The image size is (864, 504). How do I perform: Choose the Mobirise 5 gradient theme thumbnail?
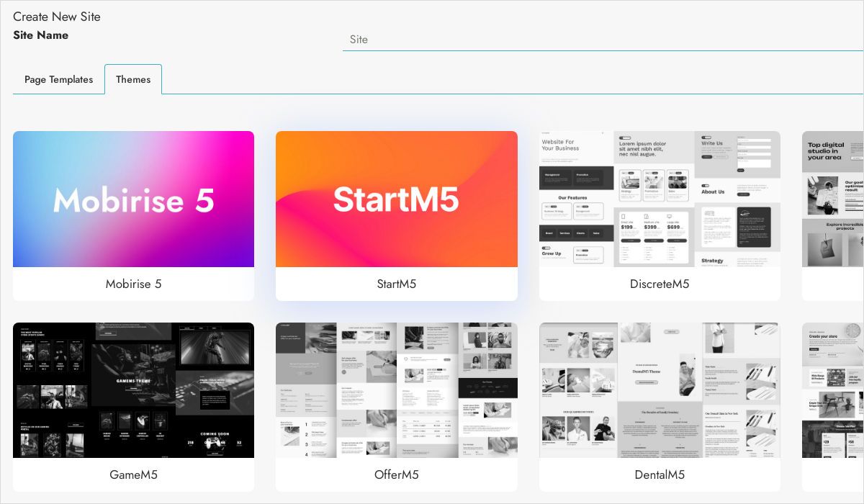133,199
